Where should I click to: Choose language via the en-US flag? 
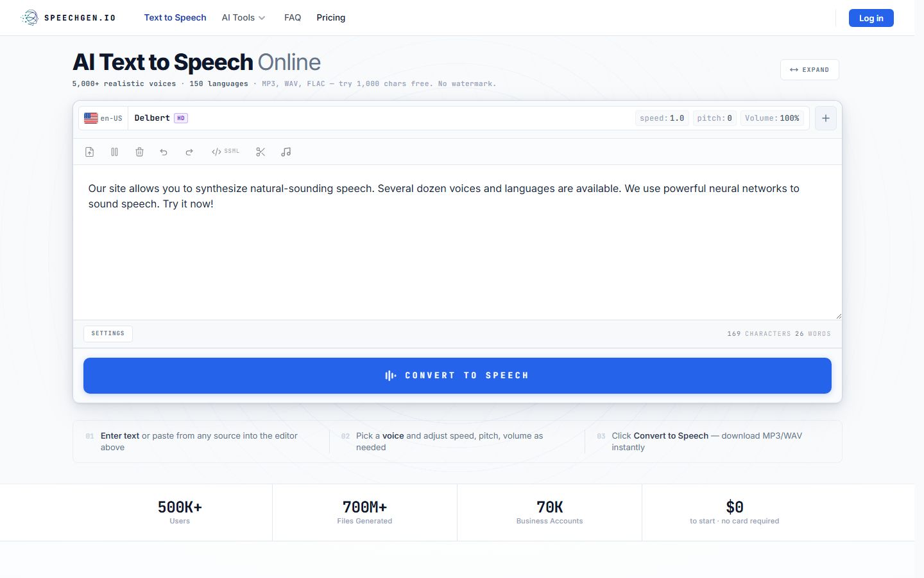pyautogui.click(x=103, y=118)
